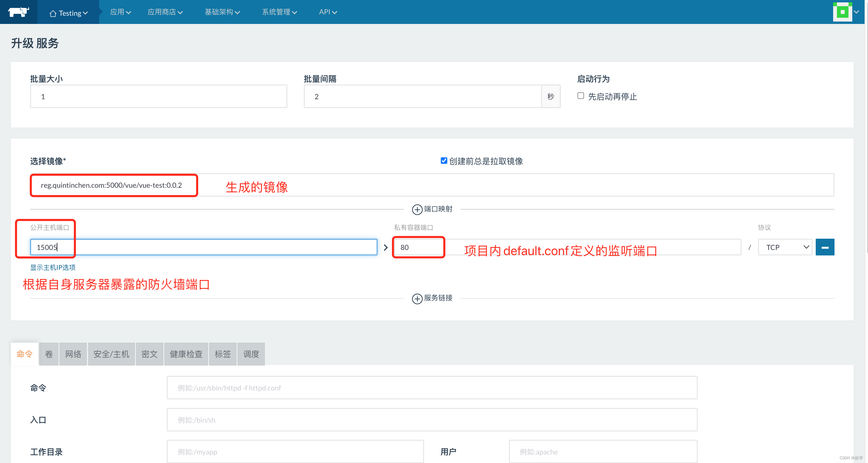This screenshot has width=868, height=463.
Task: Click the 升级 服务 page heading
Action: click(x=35, y=43)
